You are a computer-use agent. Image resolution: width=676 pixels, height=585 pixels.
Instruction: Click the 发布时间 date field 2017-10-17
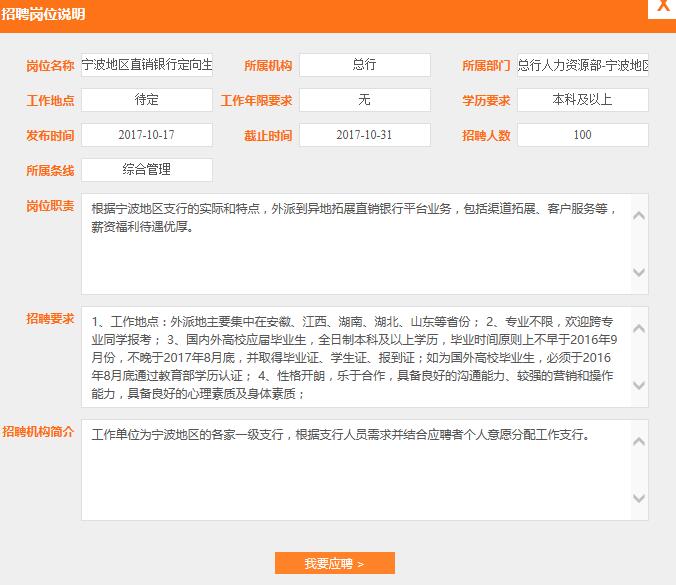[147, 135]
